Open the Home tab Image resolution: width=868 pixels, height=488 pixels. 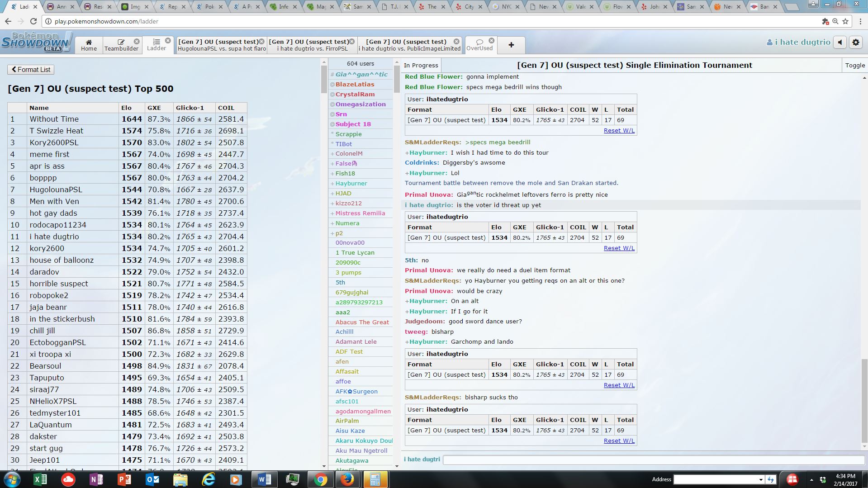coord(89,45)
